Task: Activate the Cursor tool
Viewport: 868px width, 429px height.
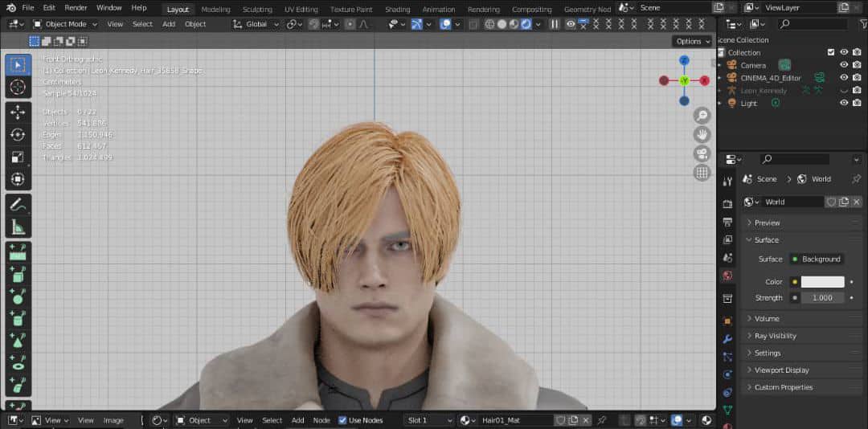Action: [18, 88]
